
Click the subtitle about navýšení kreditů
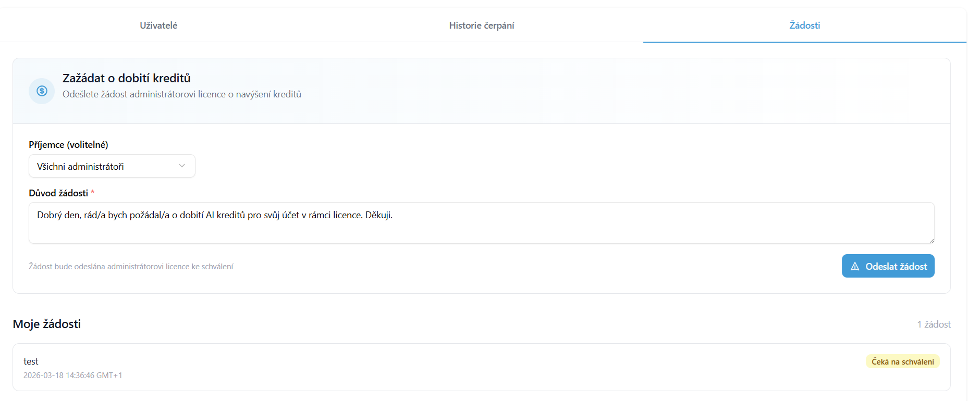pos(182,94)
